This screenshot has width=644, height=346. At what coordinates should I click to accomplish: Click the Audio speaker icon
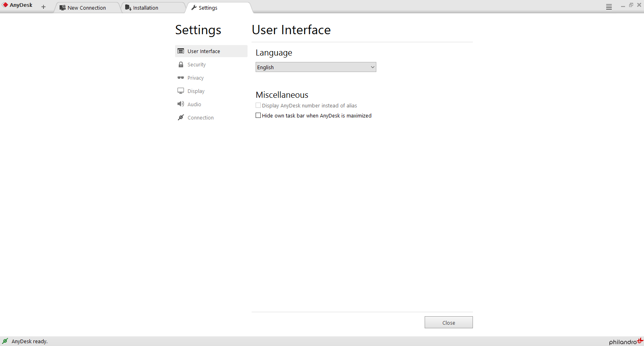pos(181,104)
